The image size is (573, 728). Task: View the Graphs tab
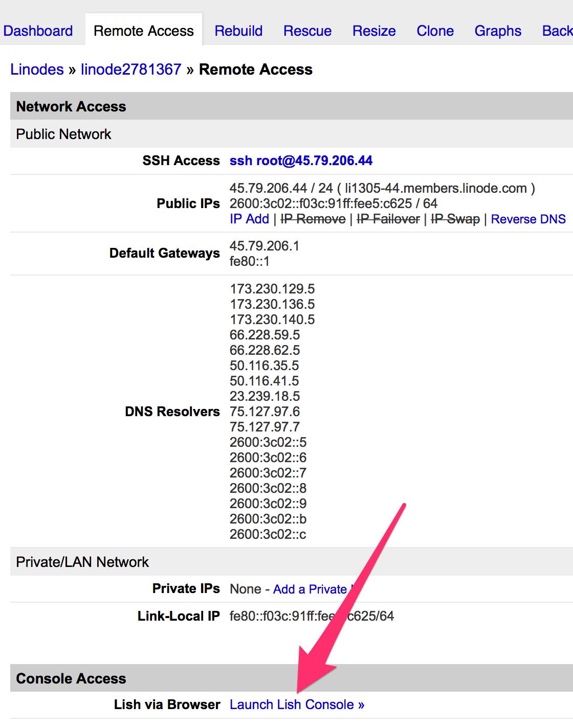pyautogui.click(x=498, y=31)
